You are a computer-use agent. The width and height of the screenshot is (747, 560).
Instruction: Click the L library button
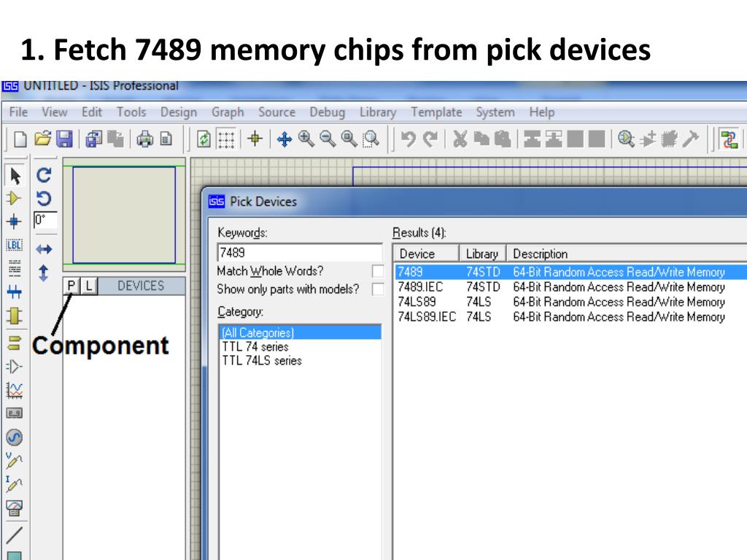pos(89,286)
